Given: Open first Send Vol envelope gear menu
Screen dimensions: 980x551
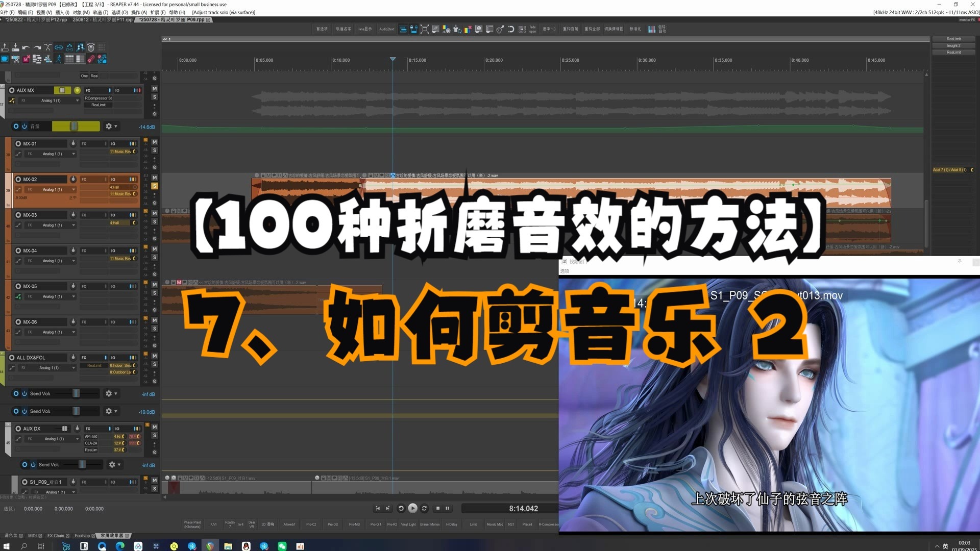Looking at the screenshot, I should click(111, 393).
